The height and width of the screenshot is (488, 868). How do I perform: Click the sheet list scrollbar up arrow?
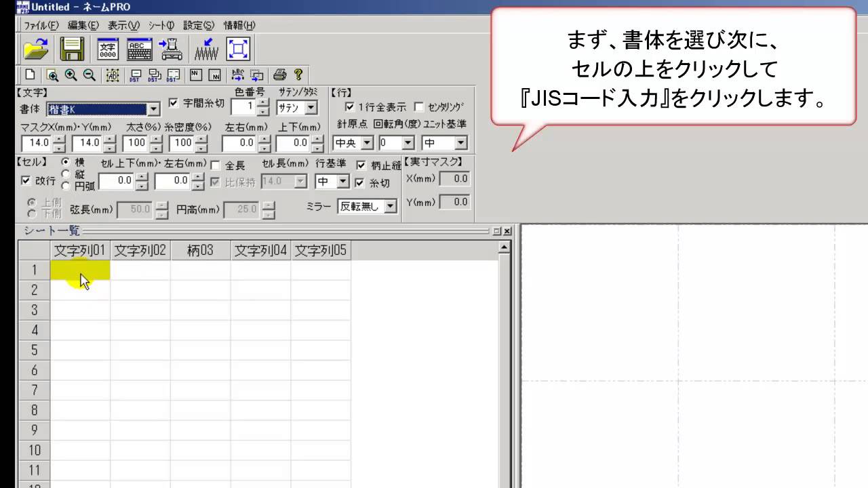(x=504, y=248)
